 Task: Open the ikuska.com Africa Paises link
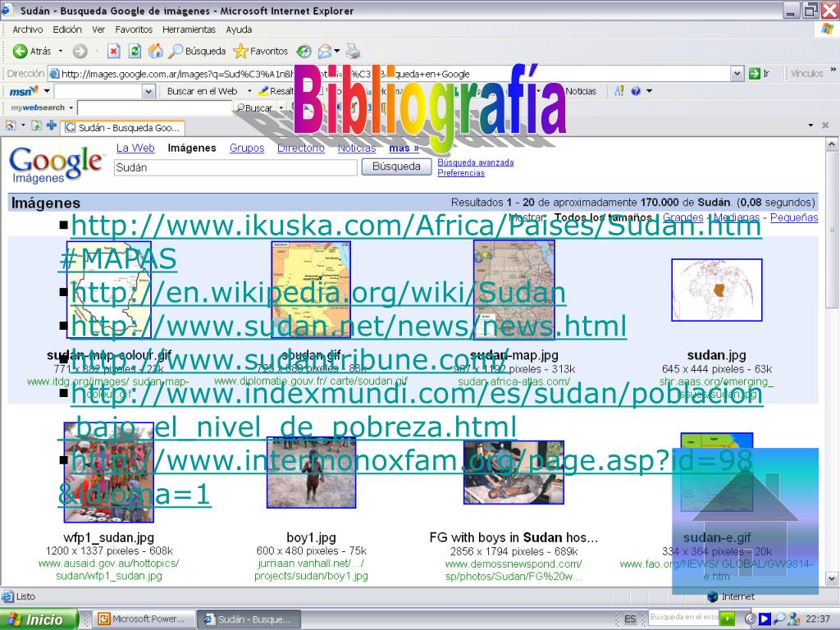pyautogui.click(x=410, y=242)
